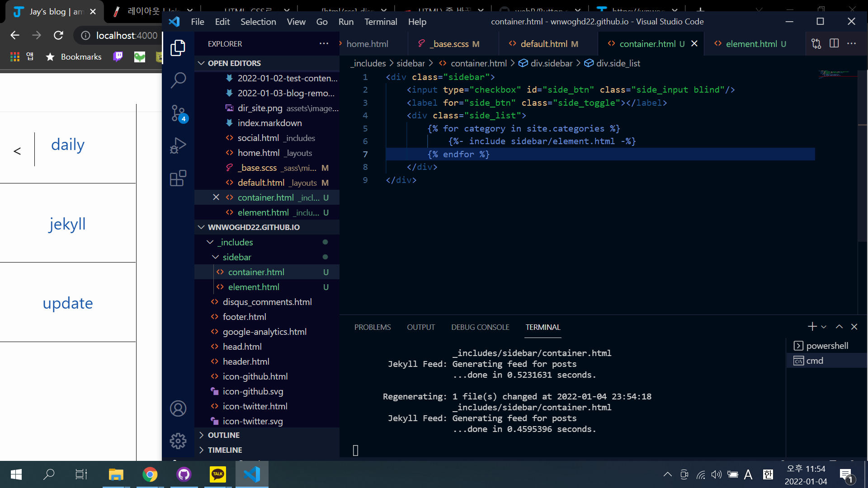868x488 pixels.
Task: Go back in Chrome browser
Action: pyautogui.click(x=15, y=35)
